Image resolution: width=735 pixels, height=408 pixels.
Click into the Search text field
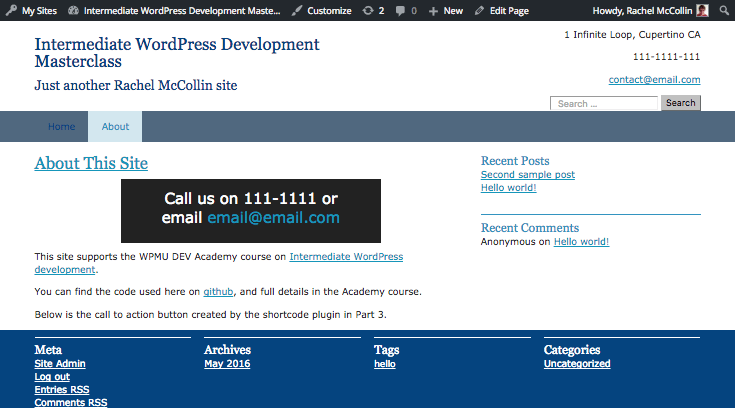[x=604, y=103]
